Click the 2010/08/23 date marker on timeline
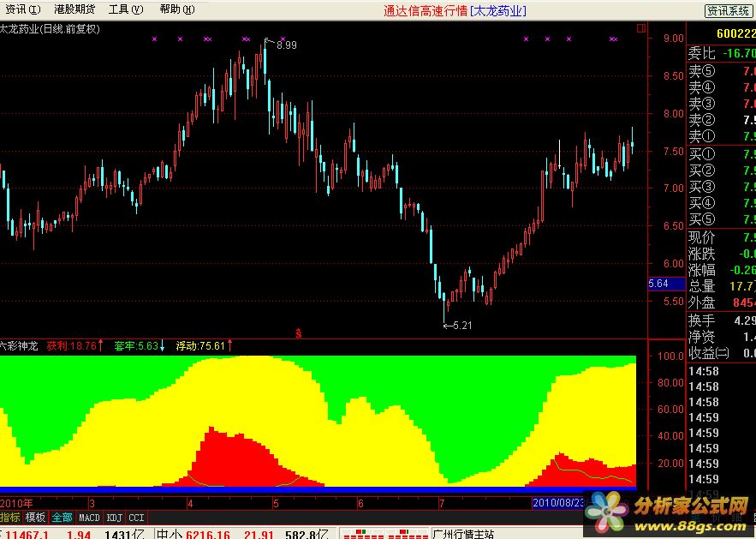 (558, 503)
